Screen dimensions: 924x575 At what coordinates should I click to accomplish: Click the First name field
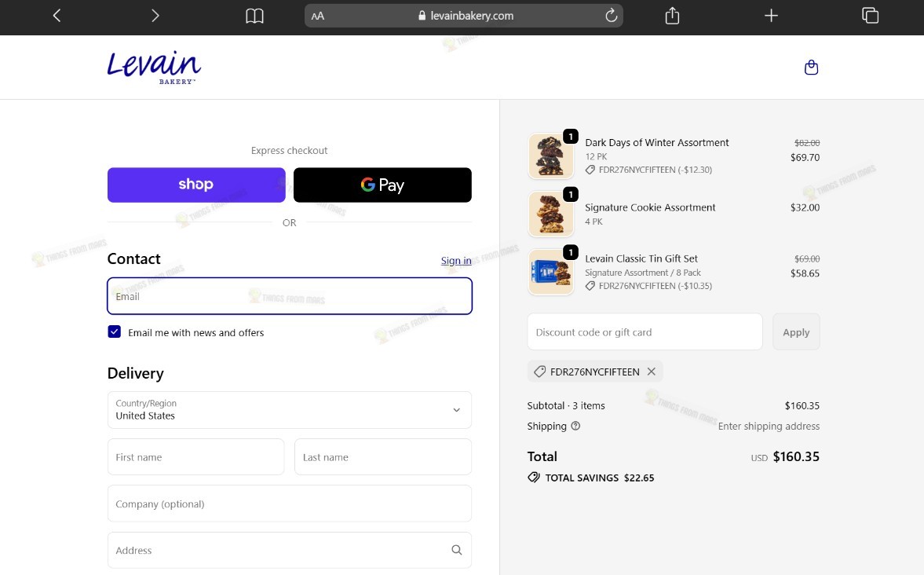[195, 457]
